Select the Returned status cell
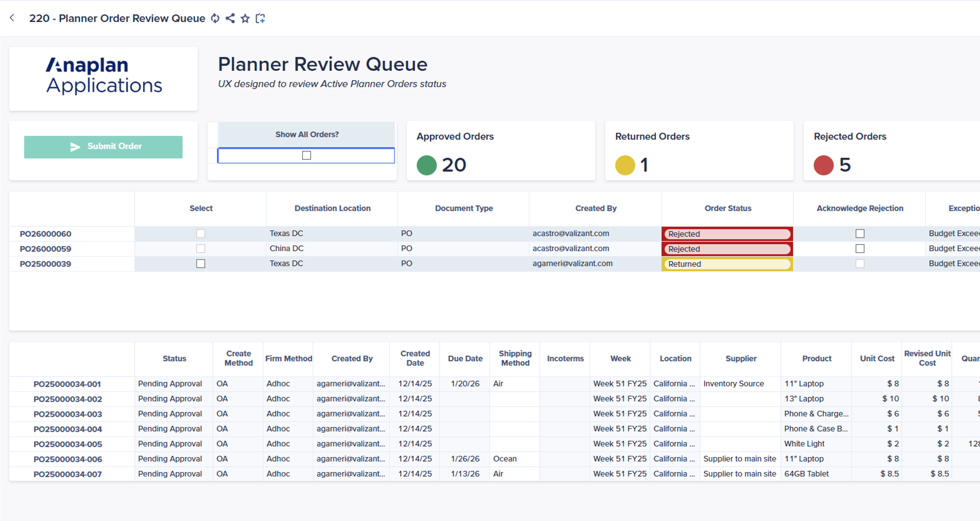 click(727, 264)
